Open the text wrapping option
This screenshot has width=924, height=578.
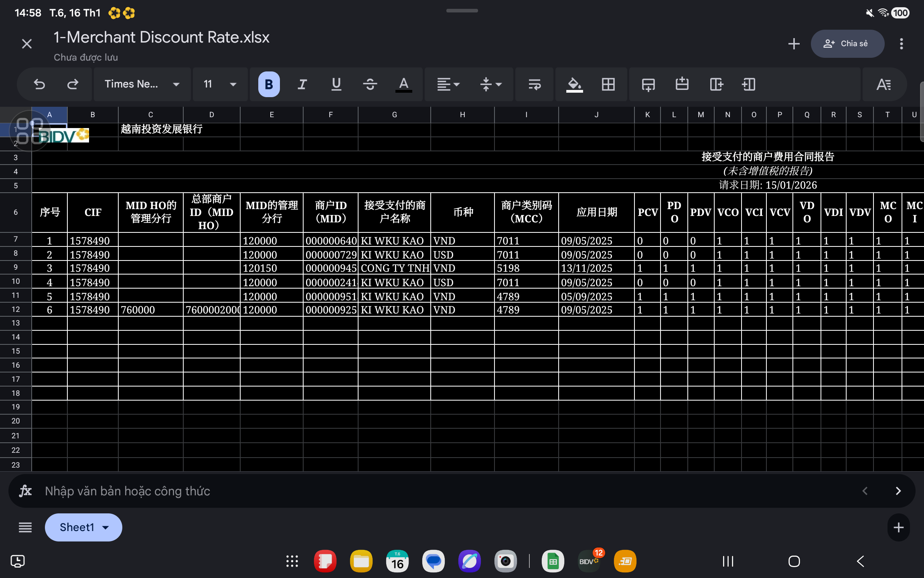pos(535,84)
